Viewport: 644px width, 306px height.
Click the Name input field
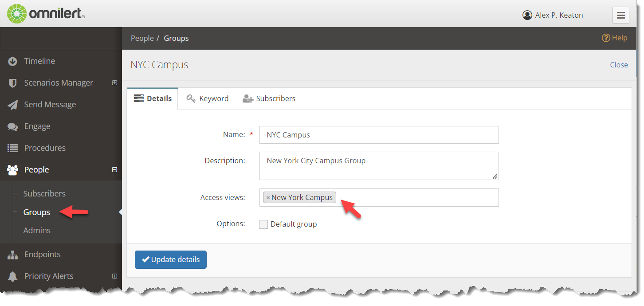(379, 135)
